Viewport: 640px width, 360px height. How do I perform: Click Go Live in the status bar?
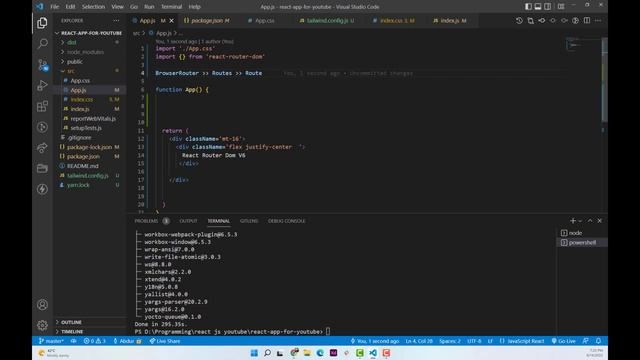563,341
